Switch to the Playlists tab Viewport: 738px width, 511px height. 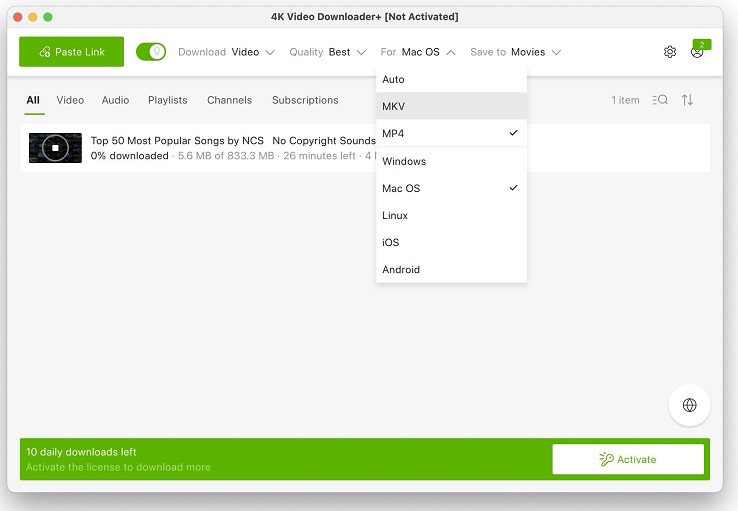(x=168, y=100)
